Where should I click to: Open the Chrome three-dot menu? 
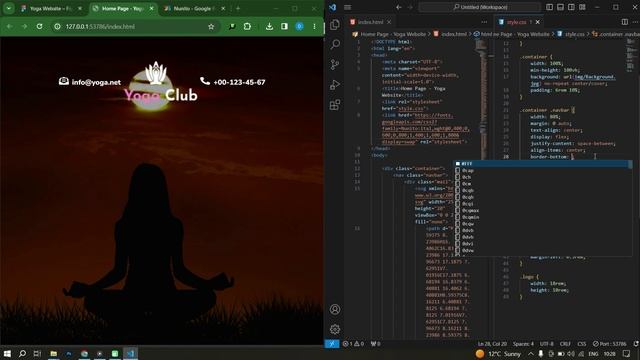pos(314,27)
